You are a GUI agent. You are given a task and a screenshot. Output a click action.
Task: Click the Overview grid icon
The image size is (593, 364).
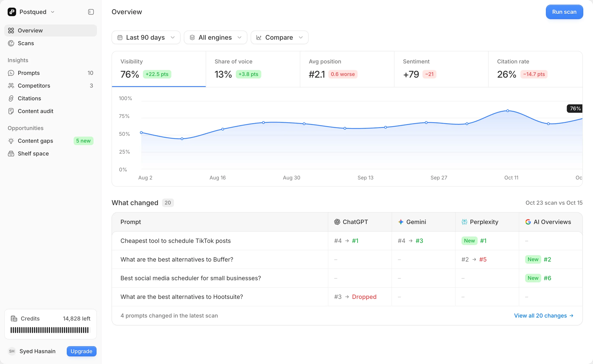coord(11,31)
